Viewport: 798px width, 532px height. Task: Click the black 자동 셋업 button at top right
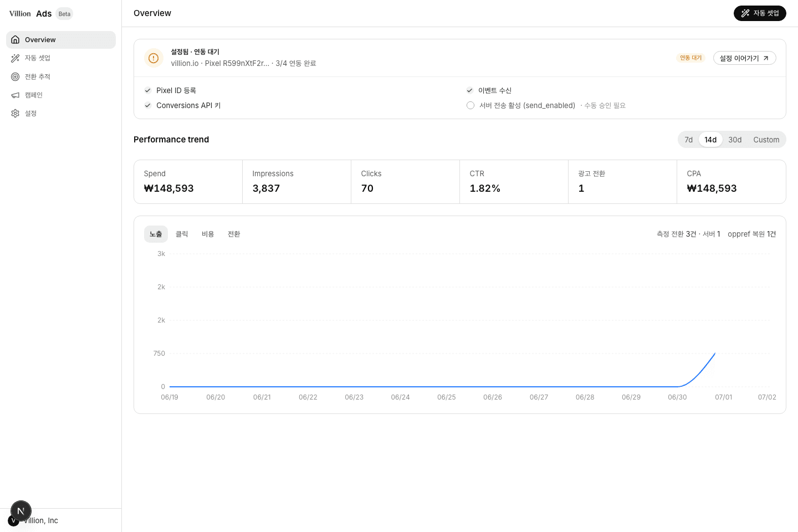pos(760,13)
